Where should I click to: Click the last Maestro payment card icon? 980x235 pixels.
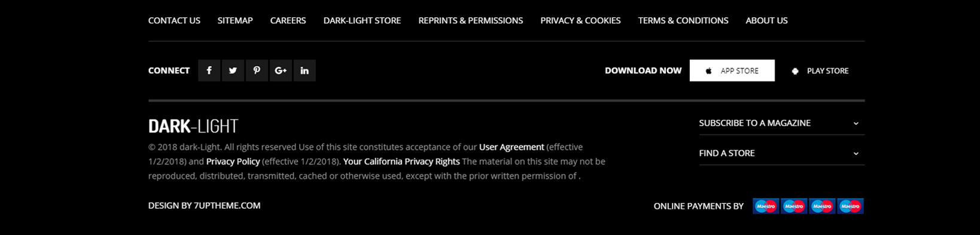[x=850, y=206]
